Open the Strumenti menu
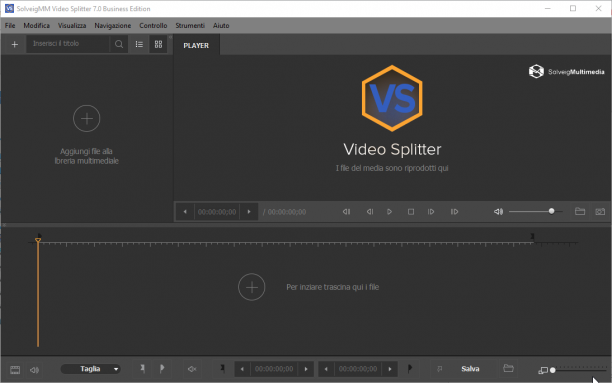This screenshot has width=612, height=383. tap(190, 26)
